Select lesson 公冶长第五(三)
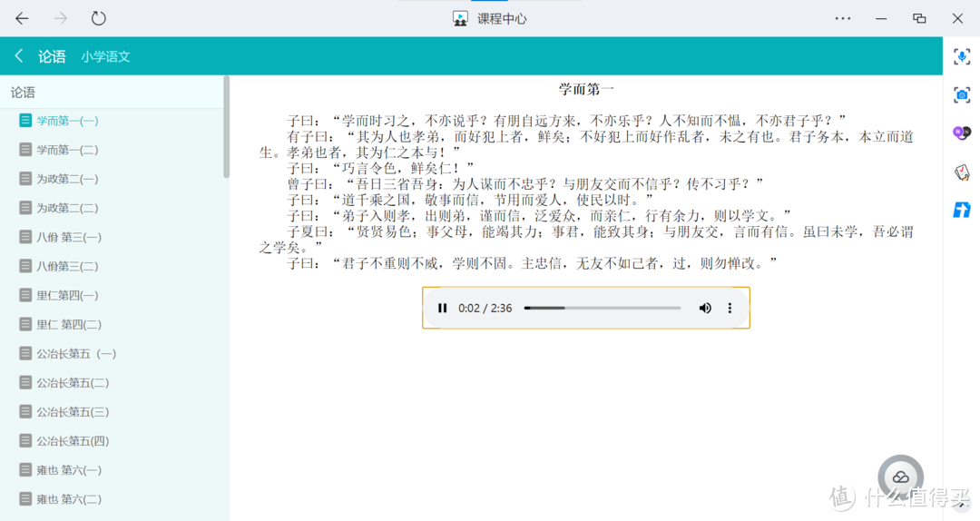 pos(73,411)
